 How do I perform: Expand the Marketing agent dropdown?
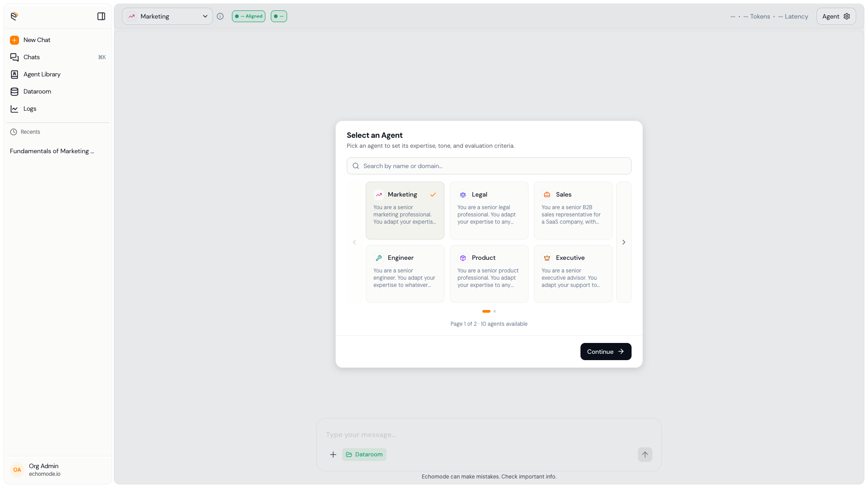167,16
